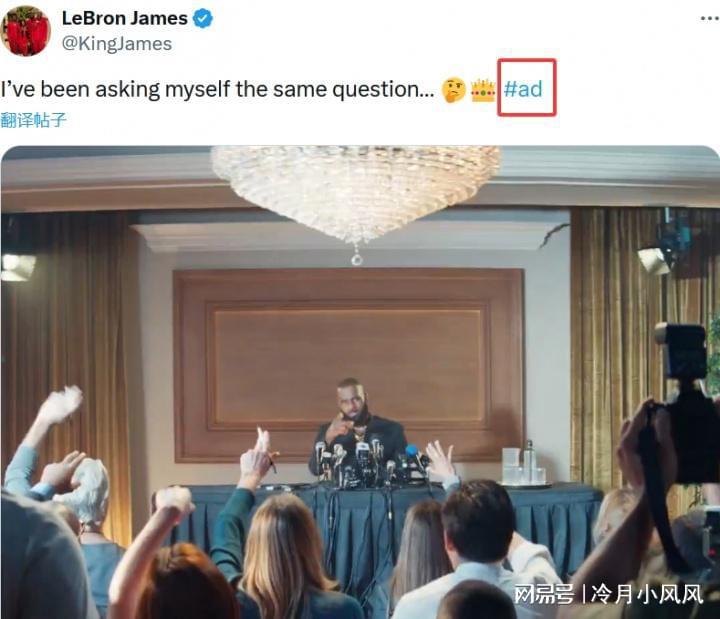
Task: Click the water glasses on the table
Action: tap(523, 466)
